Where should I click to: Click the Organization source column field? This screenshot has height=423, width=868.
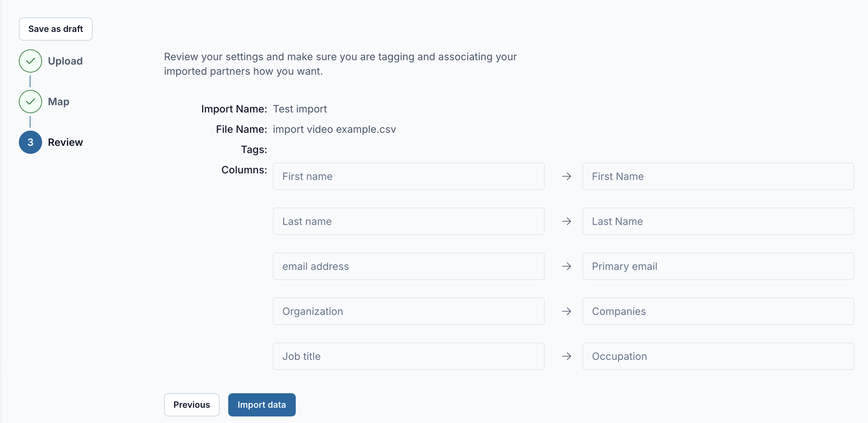coord(409,311)
